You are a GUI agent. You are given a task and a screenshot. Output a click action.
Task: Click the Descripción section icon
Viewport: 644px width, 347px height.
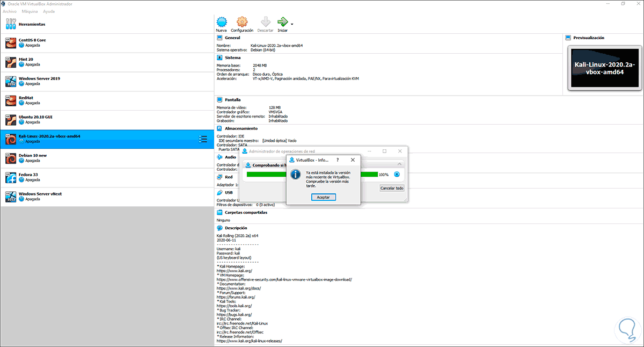[x=220, y=228]
